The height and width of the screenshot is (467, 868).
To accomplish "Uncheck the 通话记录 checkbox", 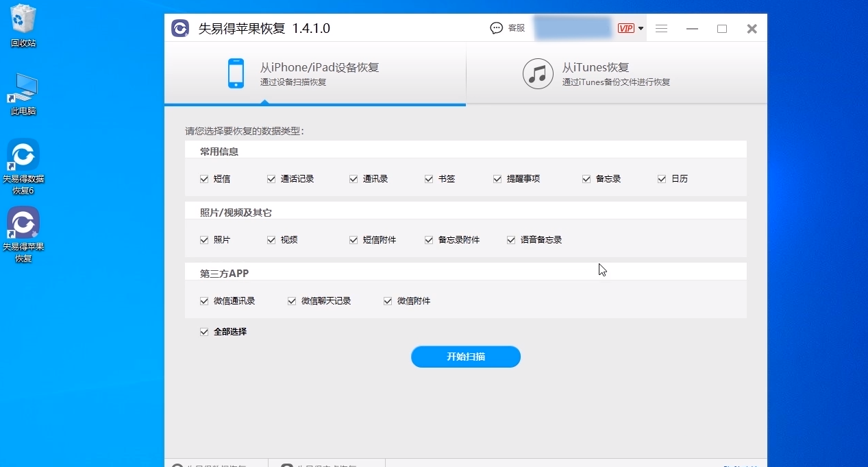I will click(x=271, y=179).
